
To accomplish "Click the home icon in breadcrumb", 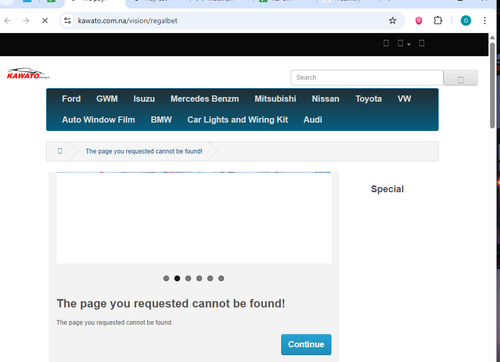I will pos(60,151).
